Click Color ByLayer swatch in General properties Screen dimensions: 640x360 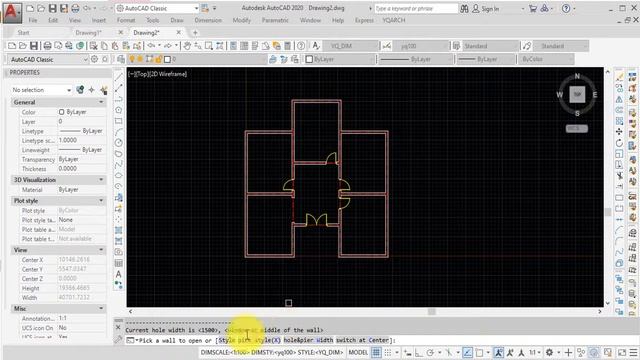point(61,112)
